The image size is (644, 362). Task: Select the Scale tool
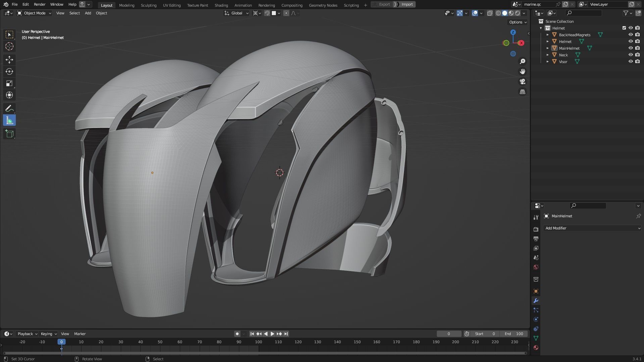click(x=9, y=83)
